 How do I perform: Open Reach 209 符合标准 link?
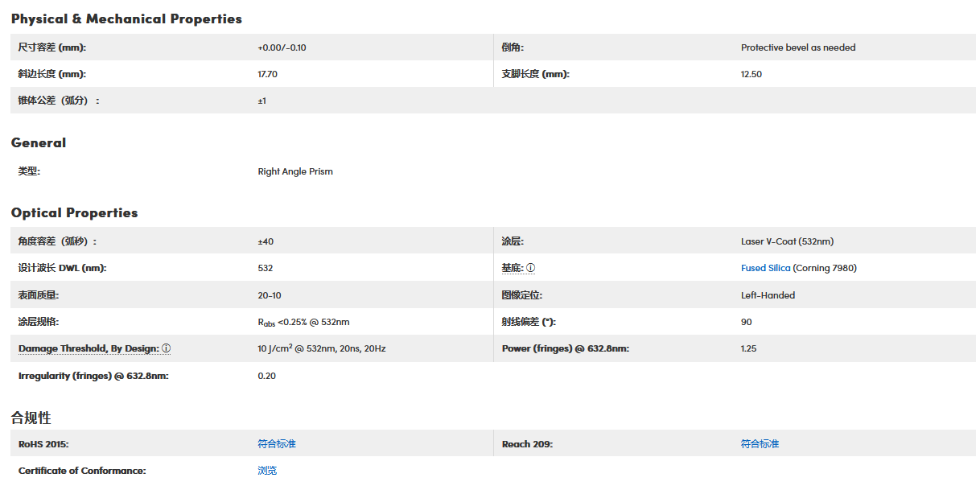point(760,444)
